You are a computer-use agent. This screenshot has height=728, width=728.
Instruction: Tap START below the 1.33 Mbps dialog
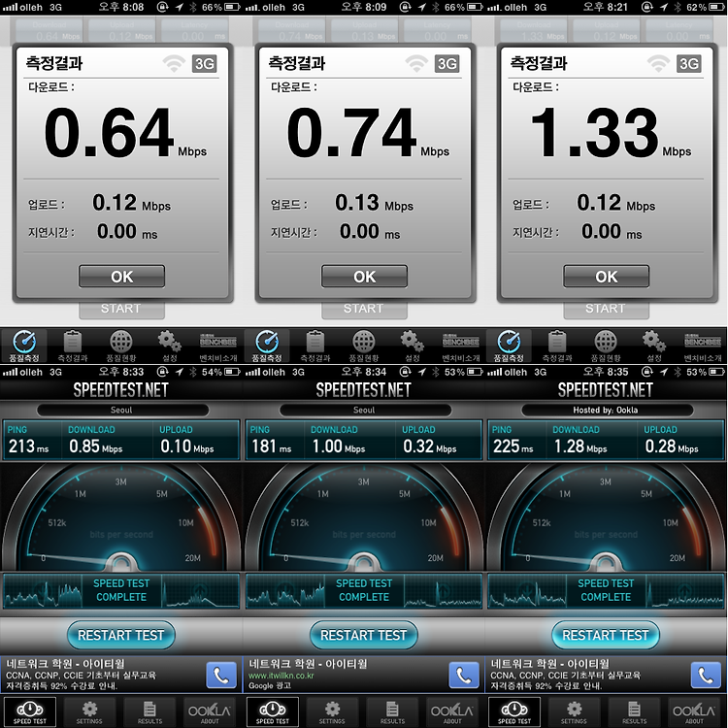pyautogui.click(x=607, y=310)
